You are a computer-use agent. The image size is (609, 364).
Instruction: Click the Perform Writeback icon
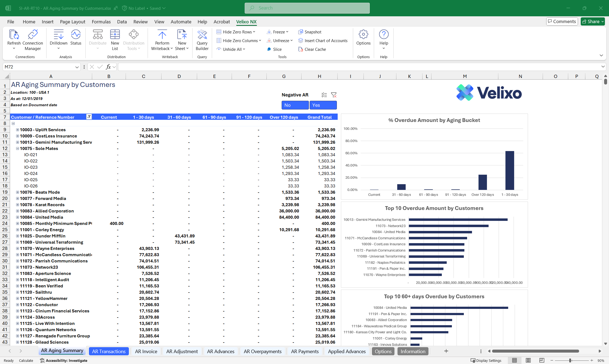pos(162,35)
